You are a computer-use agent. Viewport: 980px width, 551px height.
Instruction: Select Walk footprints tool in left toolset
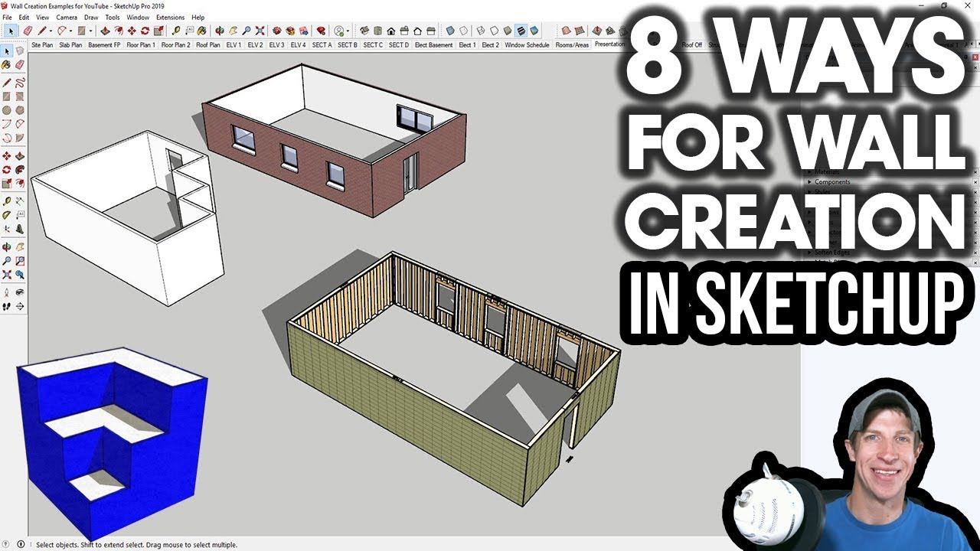pos(7,306)
